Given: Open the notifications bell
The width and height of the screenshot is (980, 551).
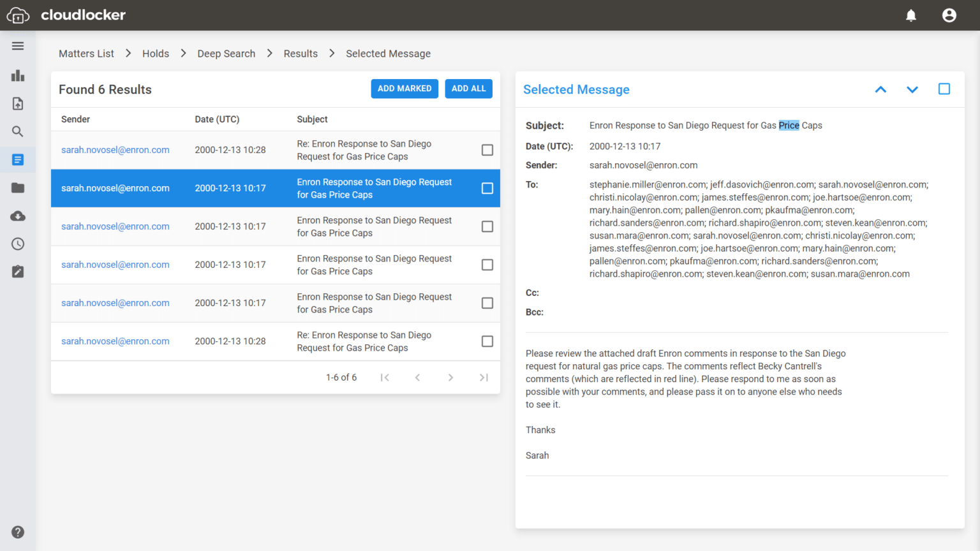Looking at the screenshot, I should (911, 15).
